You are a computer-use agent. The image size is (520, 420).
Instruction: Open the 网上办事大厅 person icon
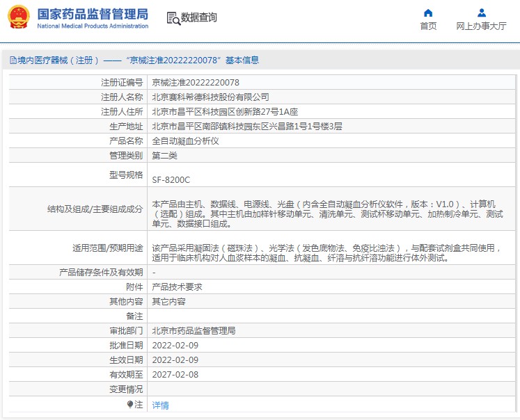(x=482, y=13)
